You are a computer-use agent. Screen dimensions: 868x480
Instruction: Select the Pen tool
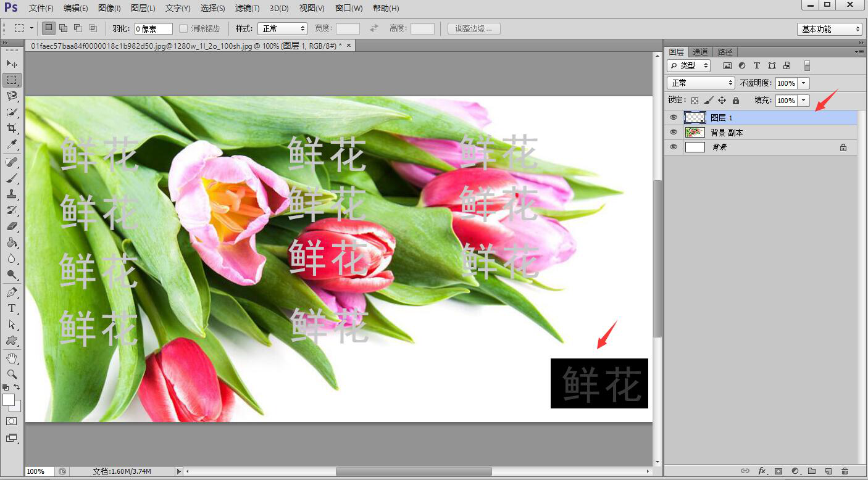[12, 292]
